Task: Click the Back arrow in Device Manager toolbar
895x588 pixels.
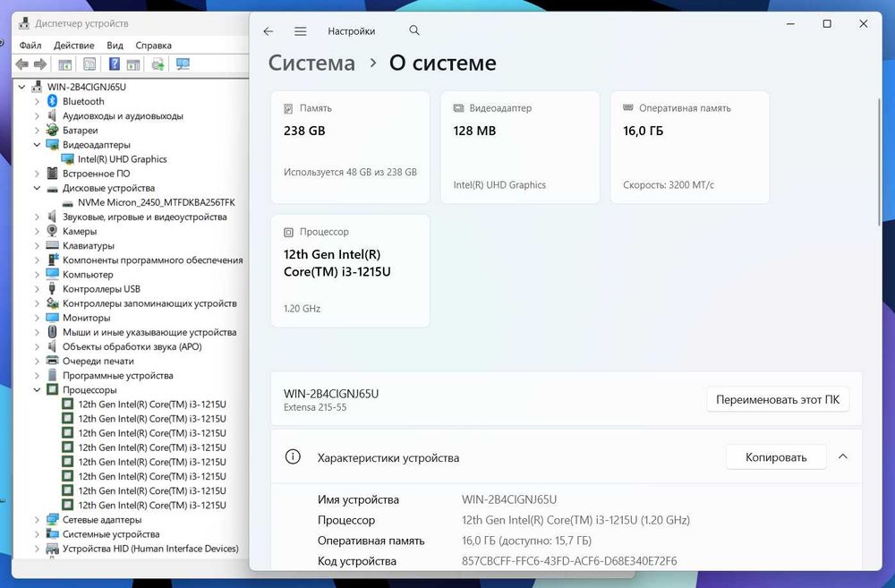Action: [22, 64]
